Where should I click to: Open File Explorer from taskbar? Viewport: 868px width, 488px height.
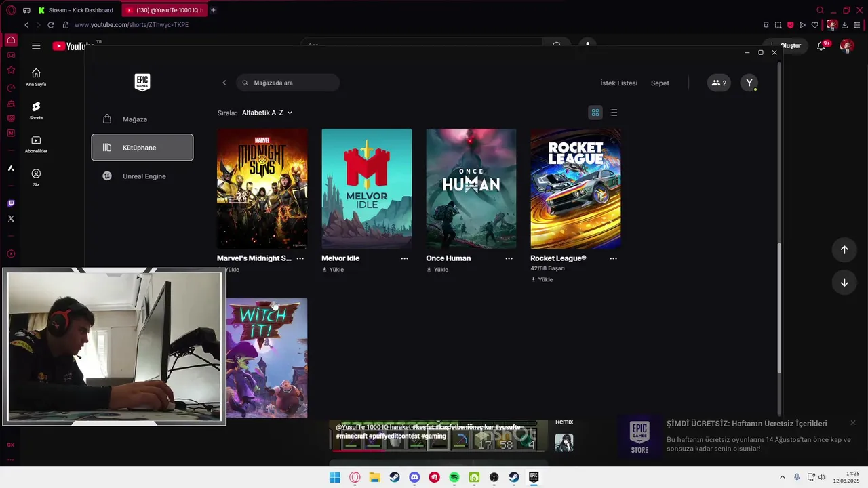coord(374,477)
